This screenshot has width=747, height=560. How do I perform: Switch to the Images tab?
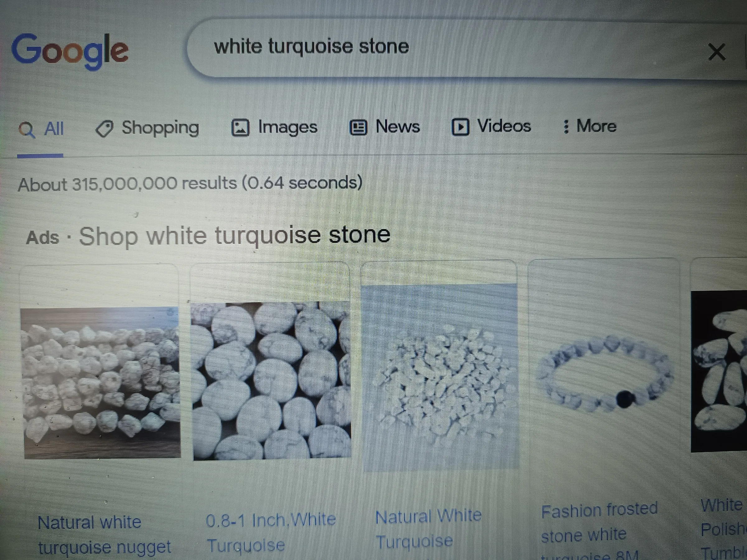(274, 128)
